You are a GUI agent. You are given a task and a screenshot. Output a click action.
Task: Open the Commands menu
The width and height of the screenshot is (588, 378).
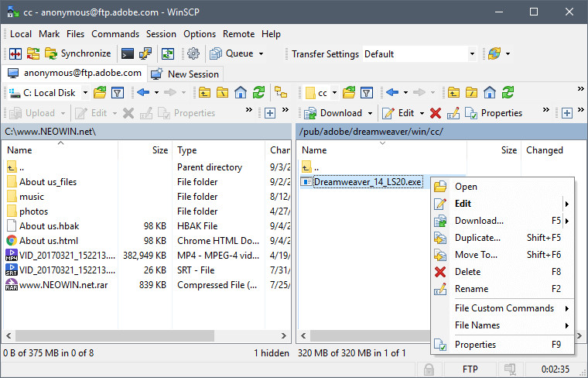tap(115, 34)
